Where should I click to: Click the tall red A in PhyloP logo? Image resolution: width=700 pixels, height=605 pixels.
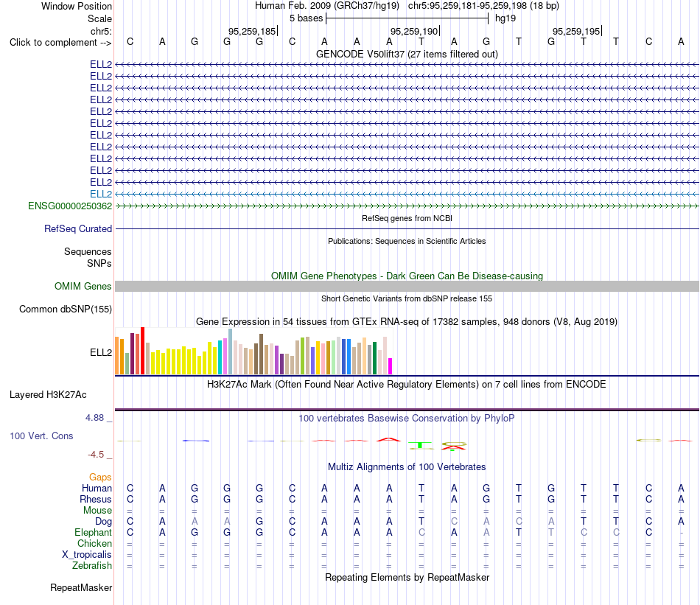point(389,439)
